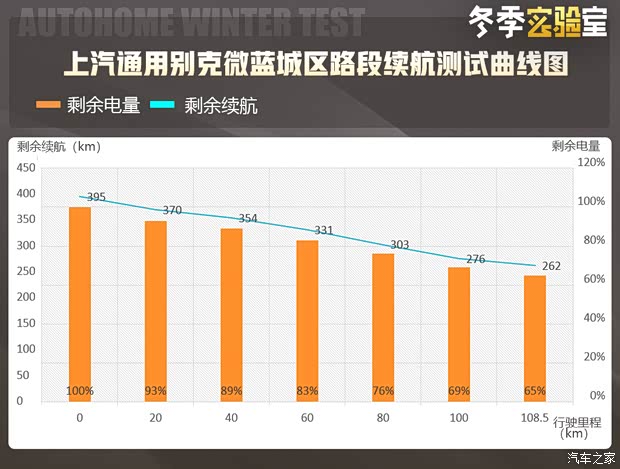
Task: Click the cyan 剩余续航 legend swatch
Action: point(163,105)
